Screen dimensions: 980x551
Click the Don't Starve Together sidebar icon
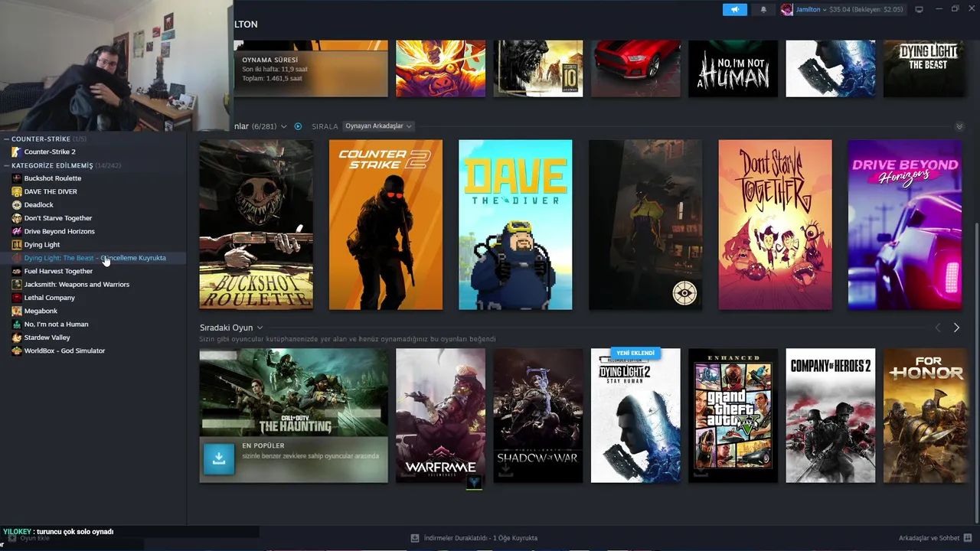click(x=17, y=218)
